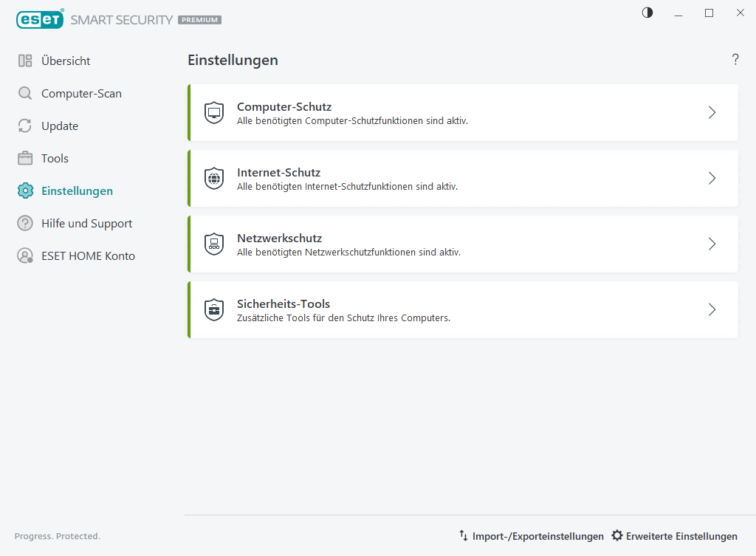This screenshot has width=756, height=556.
Task: Click the Update refresh arrows icon
Action: [x=25, y=126]
